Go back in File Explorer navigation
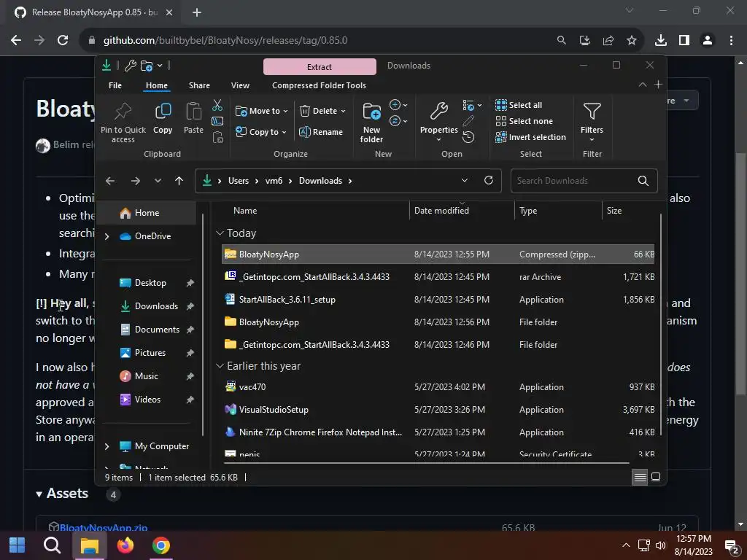Screen dimensions: 747x560 point(110,181)
